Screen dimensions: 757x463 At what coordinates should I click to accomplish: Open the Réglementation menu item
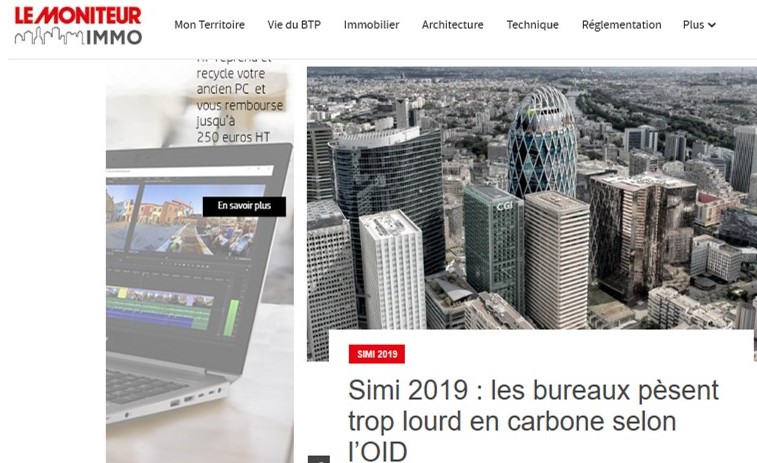(621, 25)
